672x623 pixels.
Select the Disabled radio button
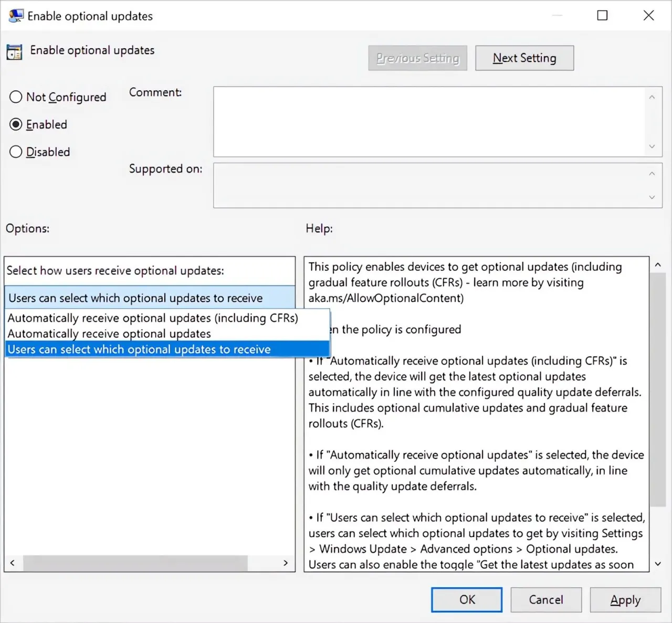[16, 152]
